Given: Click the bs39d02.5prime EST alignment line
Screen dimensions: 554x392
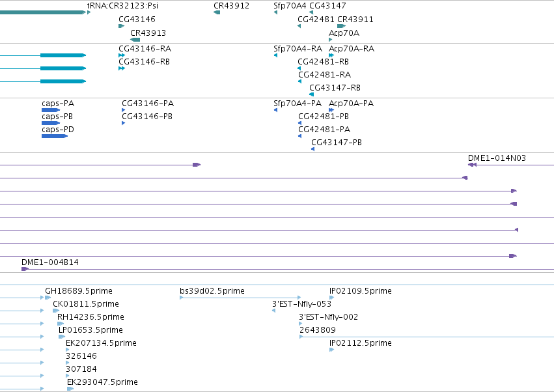Looking at the screenshot, I should 240,298.
